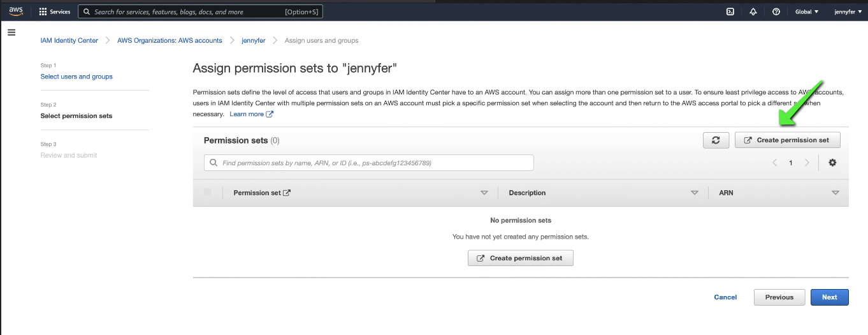Click the top-right Create permission set button
Image resolution: width=868 pixels, height=335 pixels.
788,140
